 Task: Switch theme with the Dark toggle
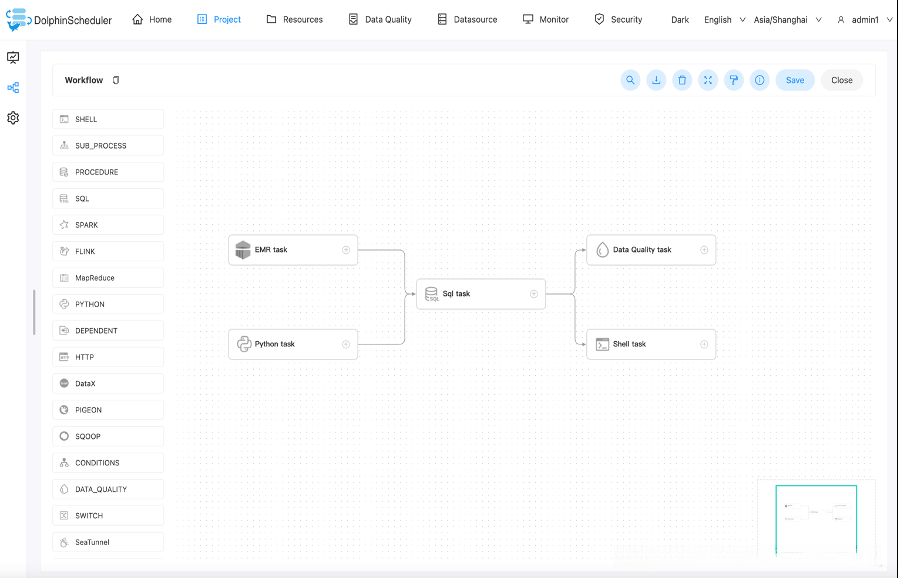click(680, 19)
